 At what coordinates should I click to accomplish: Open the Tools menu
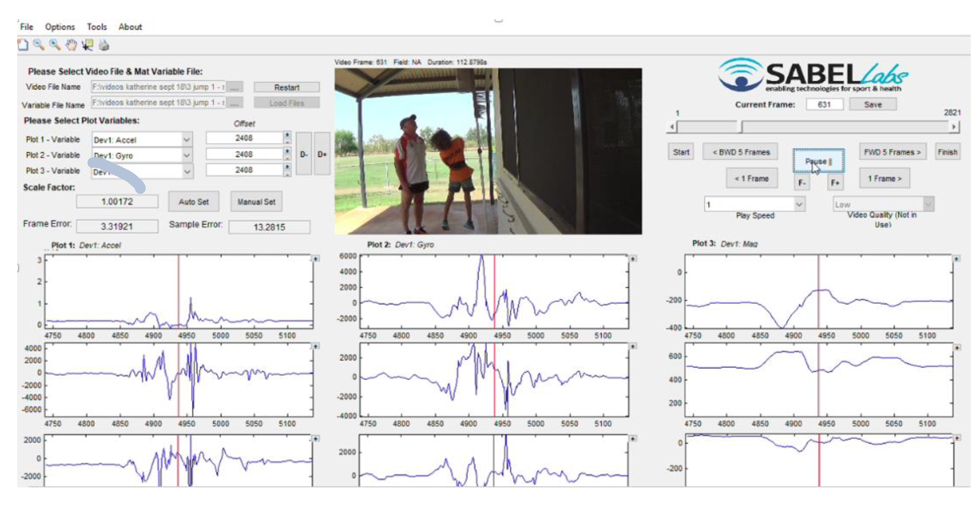96,27
